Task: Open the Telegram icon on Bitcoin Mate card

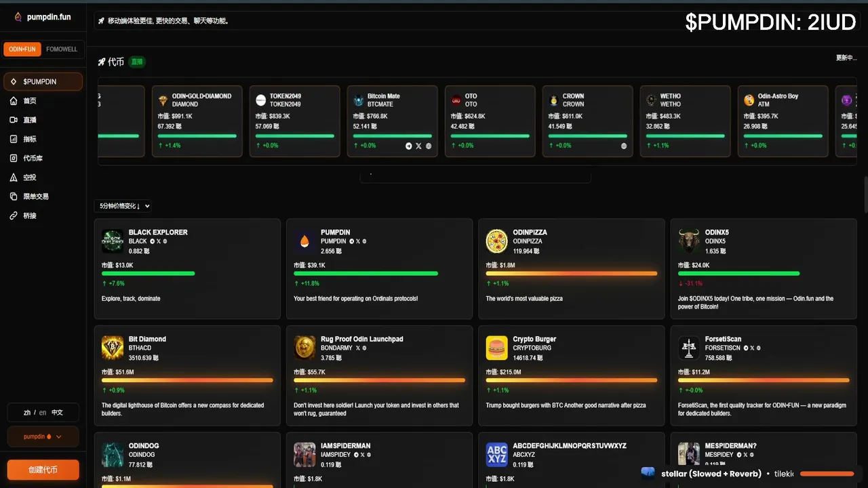Action: [x=408, y=146]
